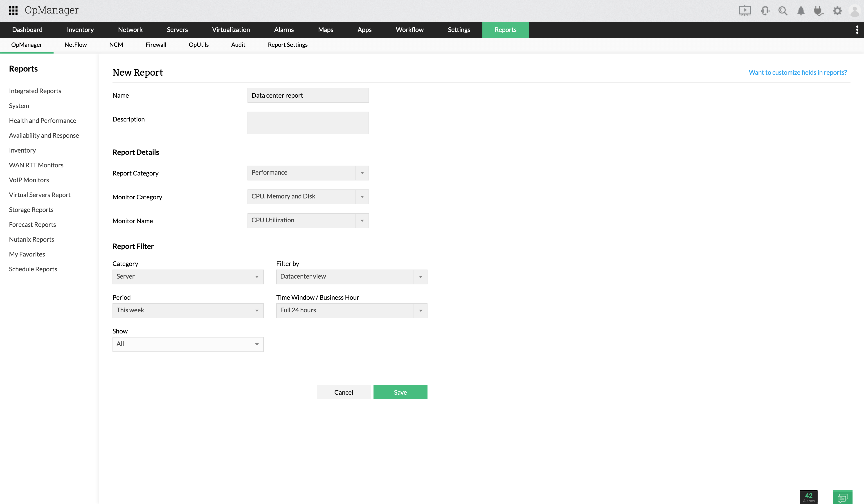
Task: Open the Alarms menu item
Action: 283,30
